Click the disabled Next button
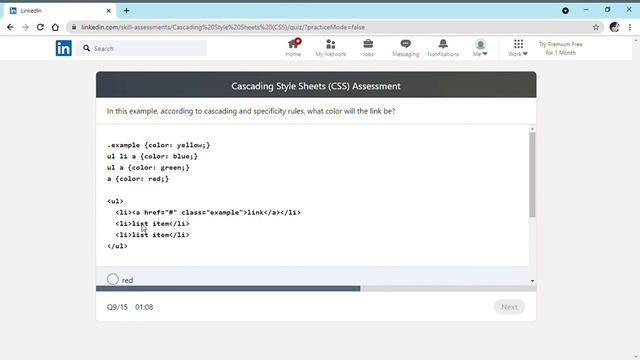Screen dimensions: 640x360 509,307
